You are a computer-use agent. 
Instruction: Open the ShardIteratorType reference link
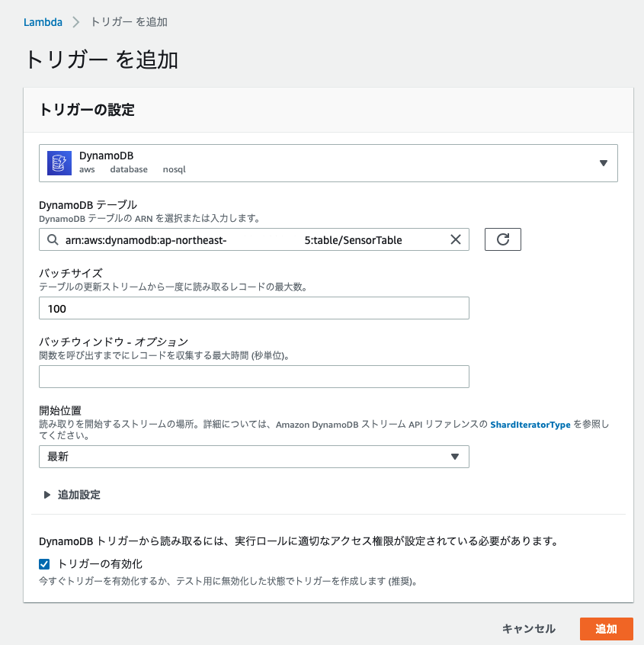[530, 425]
